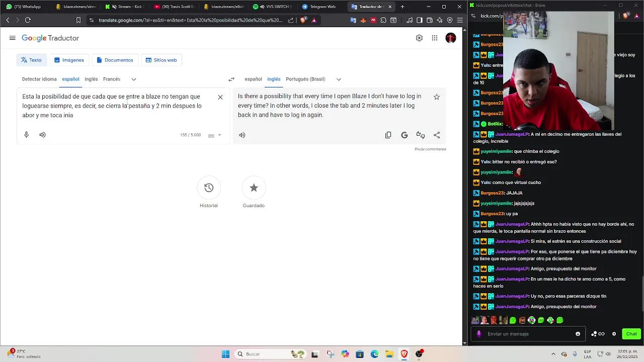Switch to the Documentos tab

tap(115, 60)
